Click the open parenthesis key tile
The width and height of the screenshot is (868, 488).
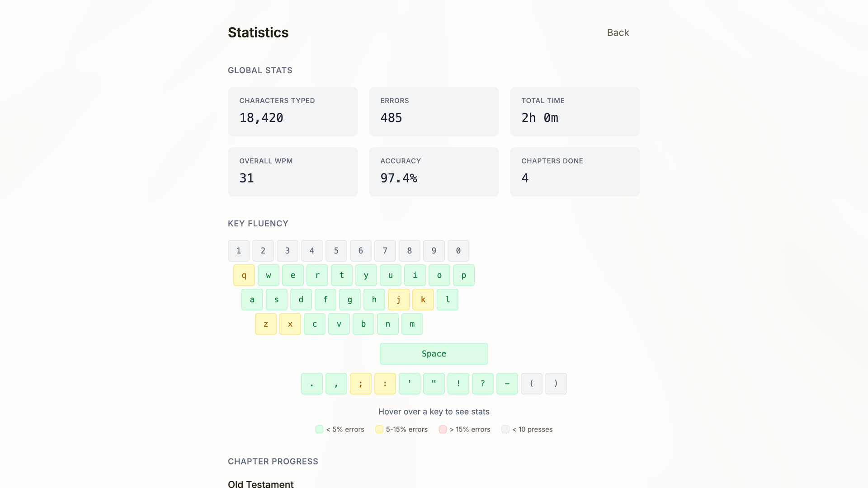click(x=532, y=384)
